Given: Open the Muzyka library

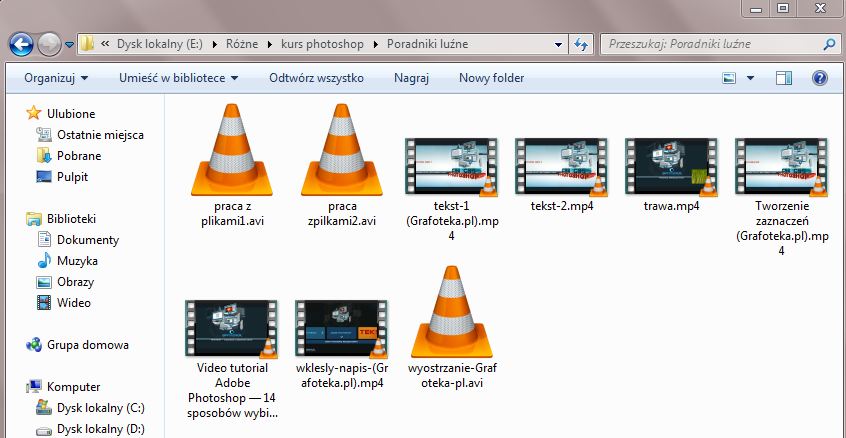Looking at the screenshot, I should pos(77,261).
